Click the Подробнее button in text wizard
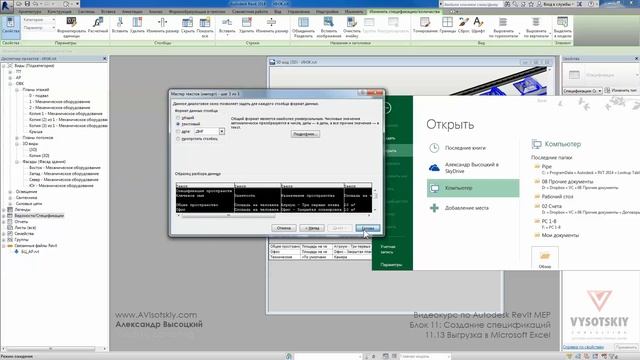The width and height of the screenshot is (640, 360). coord(305,134)
